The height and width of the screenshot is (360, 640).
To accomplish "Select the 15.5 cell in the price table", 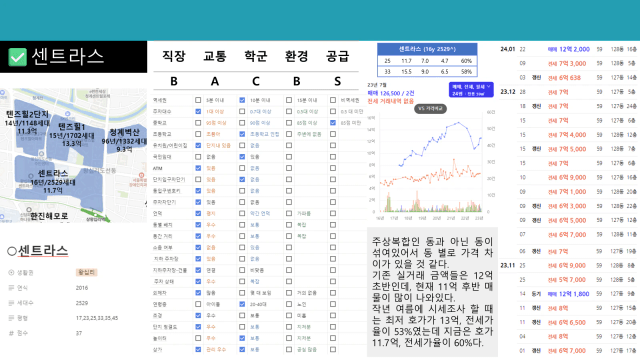I will click(x=406, y=71).
